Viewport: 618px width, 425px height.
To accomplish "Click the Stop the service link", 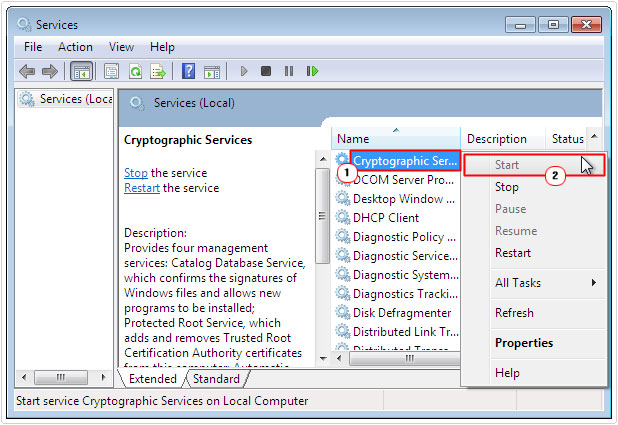I will (136, 173).
